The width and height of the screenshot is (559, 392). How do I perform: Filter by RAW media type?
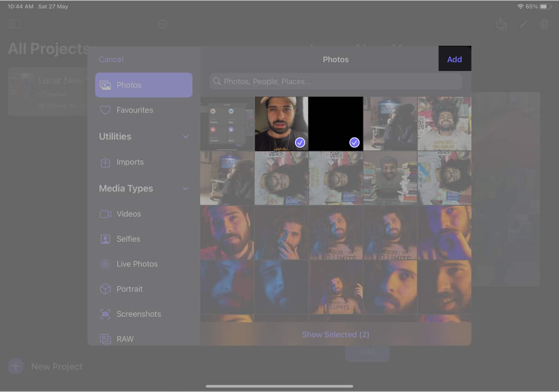point(144,339)
